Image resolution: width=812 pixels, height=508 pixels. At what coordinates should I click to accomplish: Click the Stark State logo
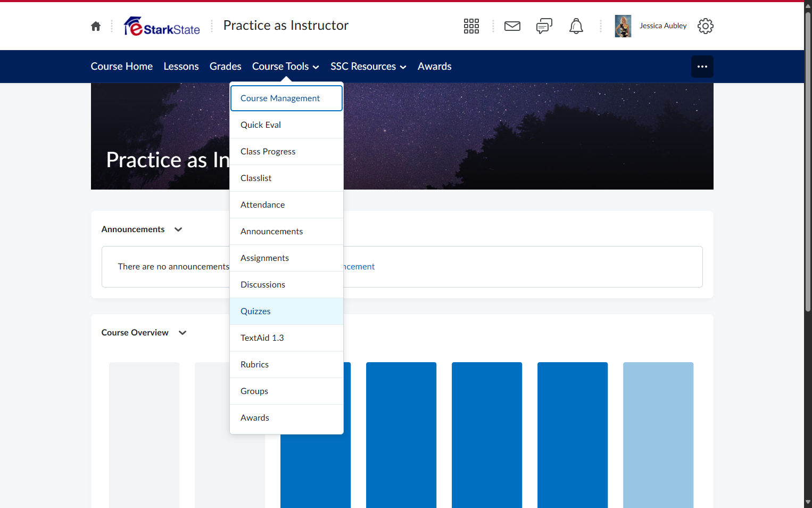pyautogui.click(x=162, y=26)
